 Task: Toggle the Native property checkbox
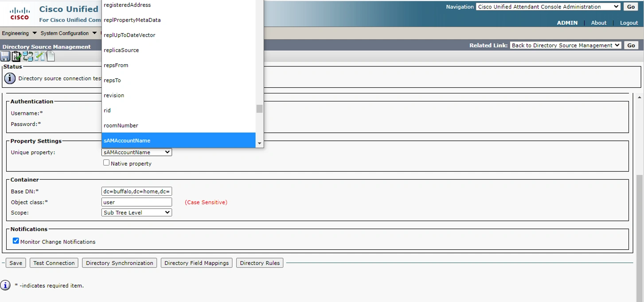pos(106,163)
